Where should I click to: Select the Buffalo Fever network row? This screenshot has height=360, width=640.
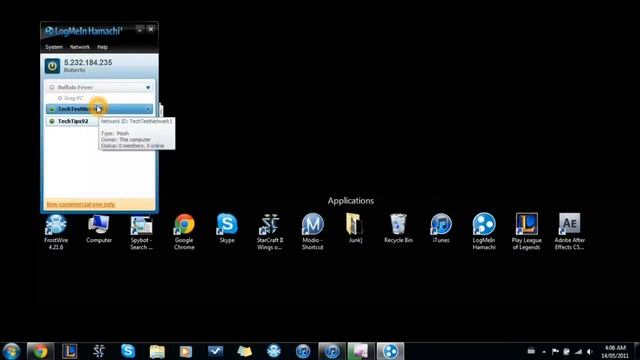99,87
